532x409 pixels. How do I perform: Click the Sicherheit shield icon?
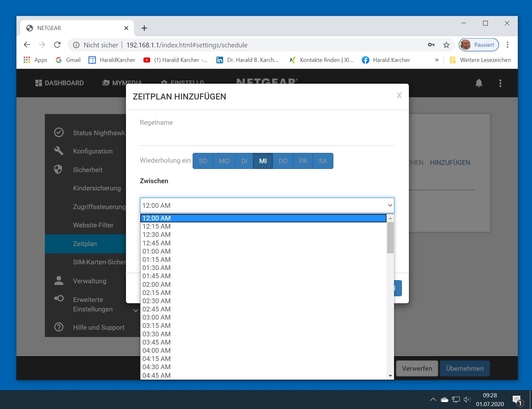pos(58,170)
